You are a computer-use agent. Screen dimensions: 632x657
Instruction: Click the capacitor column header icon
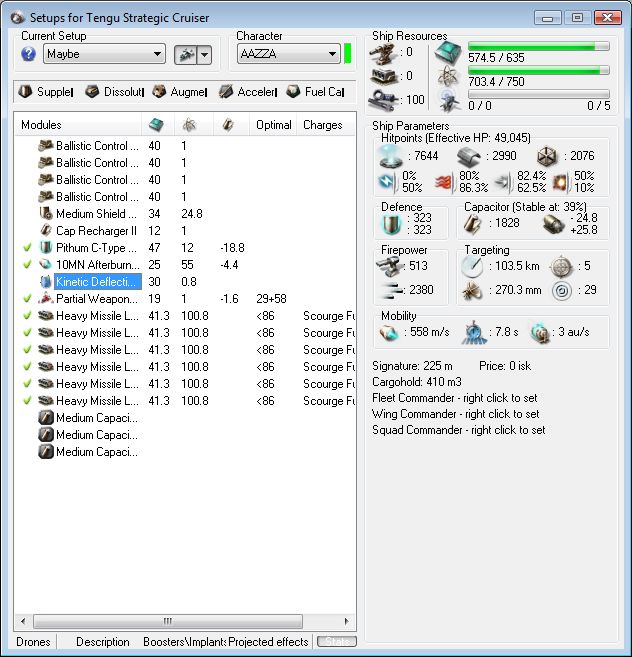[x=228, y=124]
